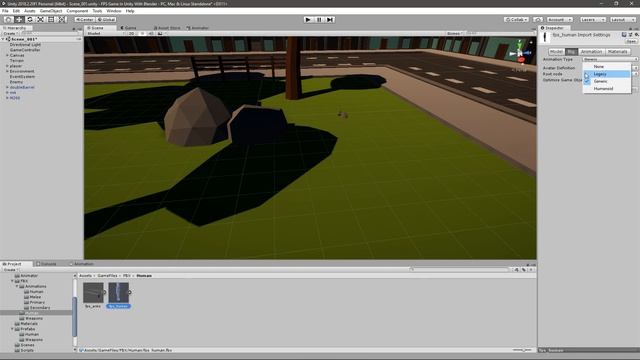Select GameController in Hierarchy
The width and height of the screenshot is (640, 360).
point(25,50)
